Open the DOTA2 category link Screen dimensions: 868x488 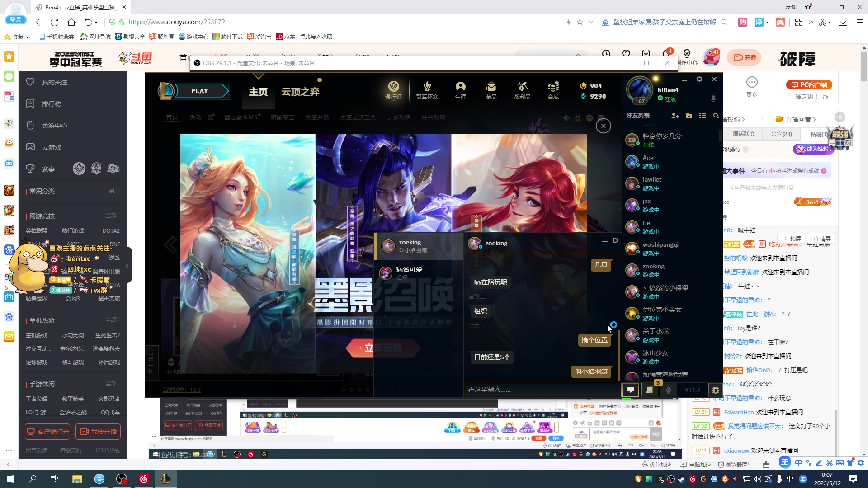111,231
